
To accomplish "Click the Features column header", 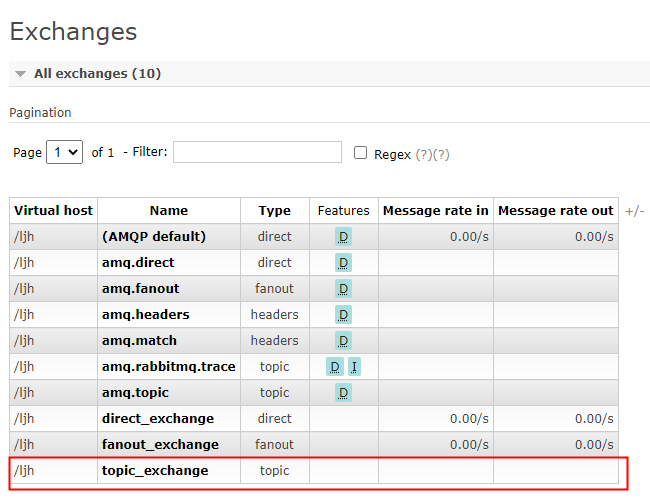I will 343,211.
